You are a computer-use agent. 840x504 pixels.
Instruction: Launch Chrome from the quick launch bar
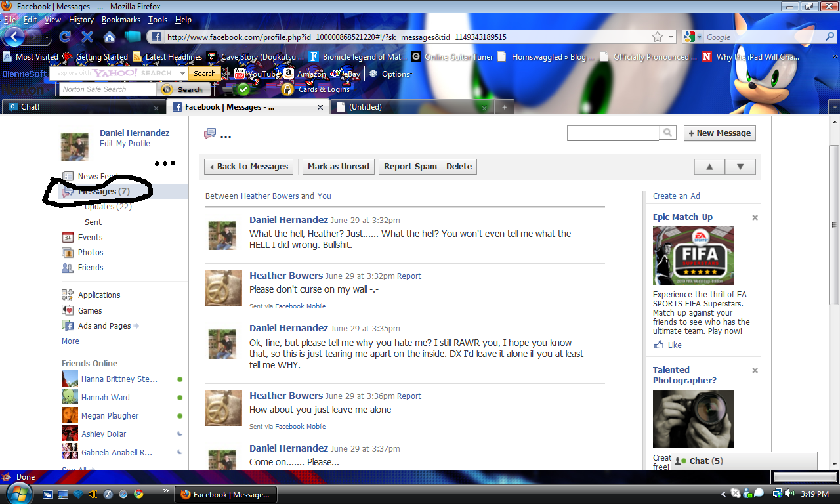click(138, 493)
